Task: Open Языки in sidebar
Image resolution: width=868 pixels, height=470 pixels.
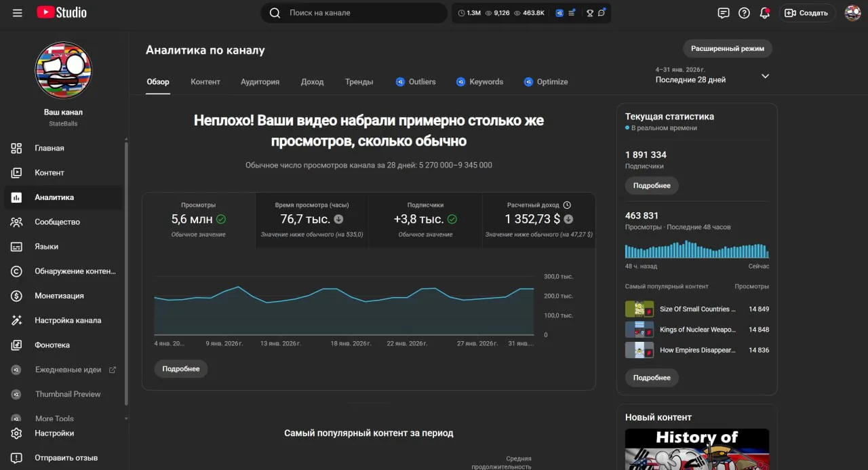Action: (x=64, y=247)
